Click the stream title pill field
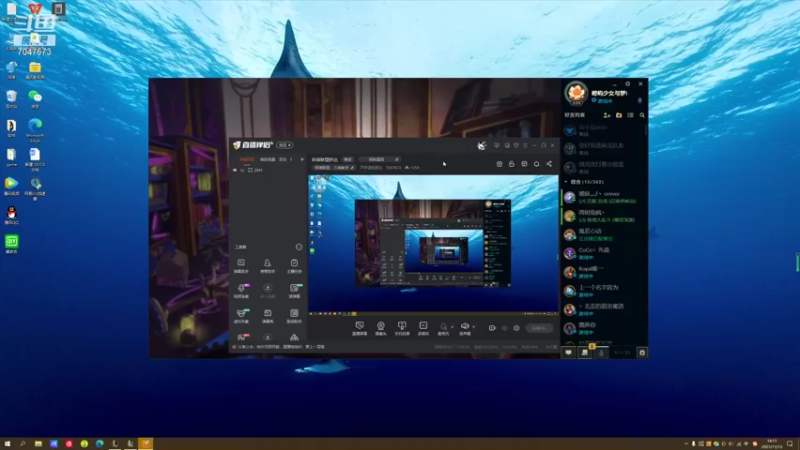Screen dimensions: 800x450 tap(377, 159)
